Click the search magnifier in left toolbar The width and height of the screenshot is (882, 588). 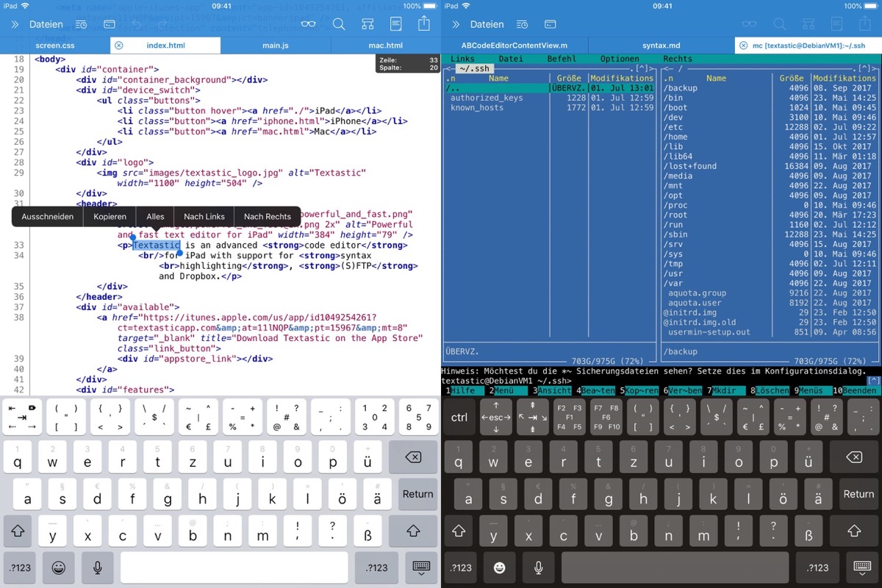(x=339, y=24)
